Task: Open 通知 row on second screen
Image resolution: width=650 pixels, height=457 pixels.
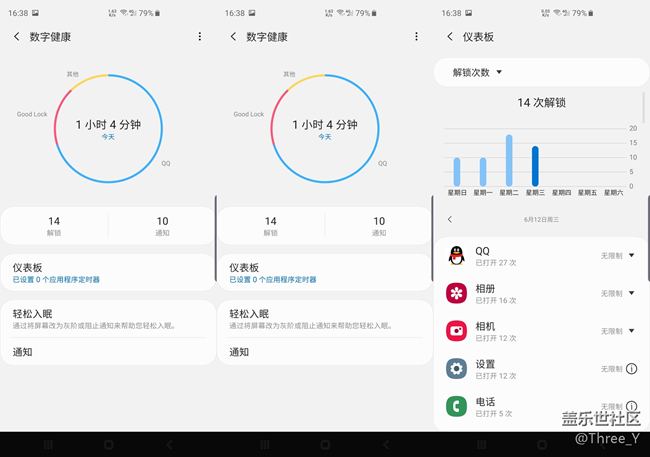Action: point(325,352)
